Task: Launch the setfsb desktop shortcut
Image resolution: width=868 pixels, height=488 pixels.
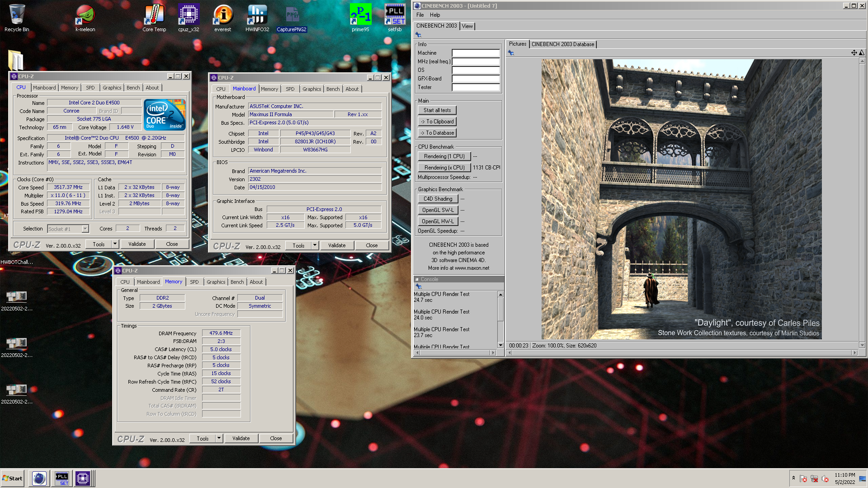Action: [x=395, y=18]
